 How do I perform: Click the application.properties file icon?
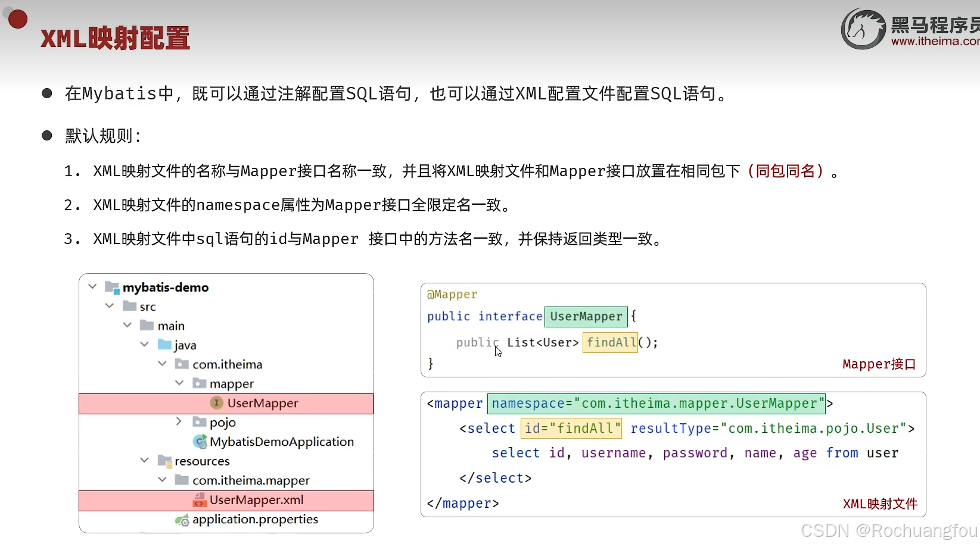click(182, 520)
